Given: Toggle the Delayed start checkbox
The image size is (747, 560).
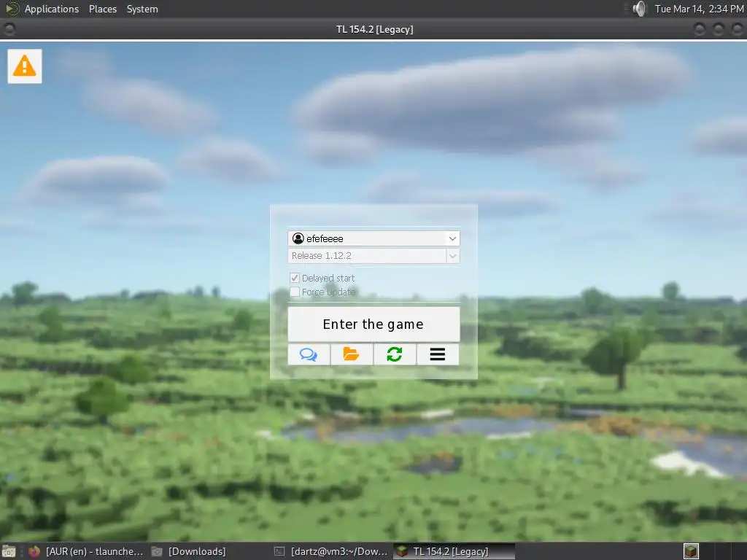Looking at the screenshot, I should click(x=295, y=278).
